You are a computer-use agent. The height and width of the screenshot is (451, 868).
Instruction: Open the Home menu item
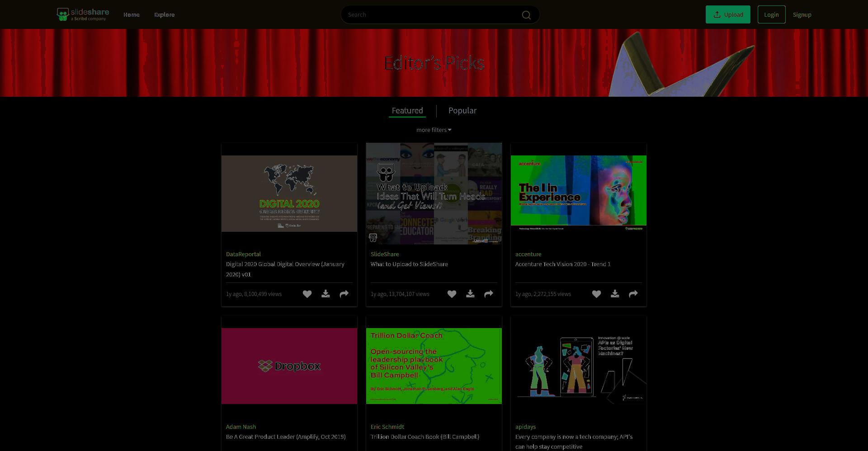[132, 15]
